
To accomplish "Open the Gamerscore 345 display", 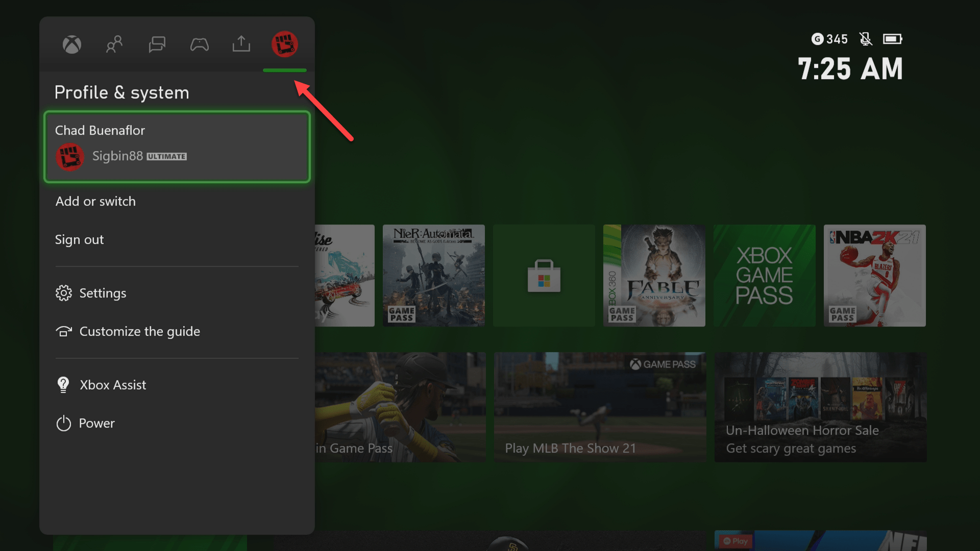I will click(x=829, y=39).
